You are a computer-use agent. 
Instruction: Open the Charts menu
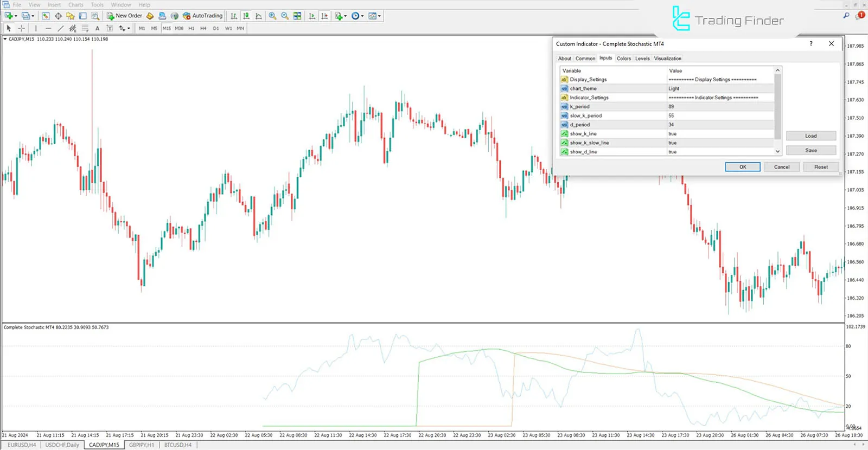coord(75,5)
